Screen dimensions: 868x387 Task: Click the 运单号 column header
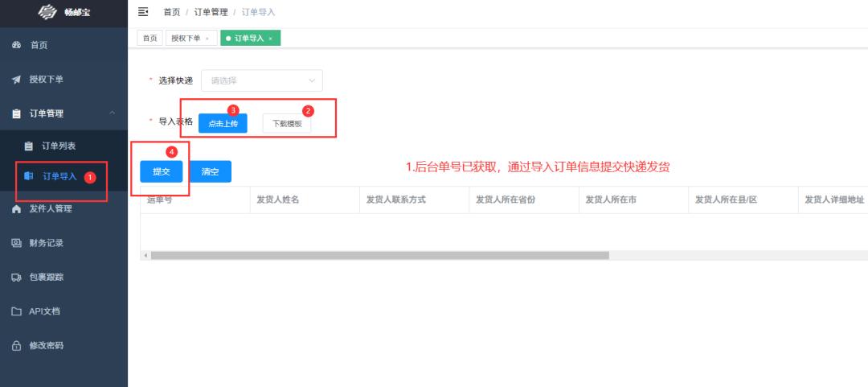[x=194, y=200]
